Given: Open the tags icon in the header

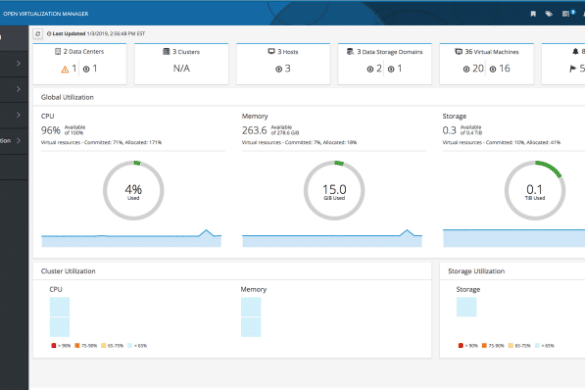Looking at the screenshot, I should pyautogui.click(x=549, y=14).
